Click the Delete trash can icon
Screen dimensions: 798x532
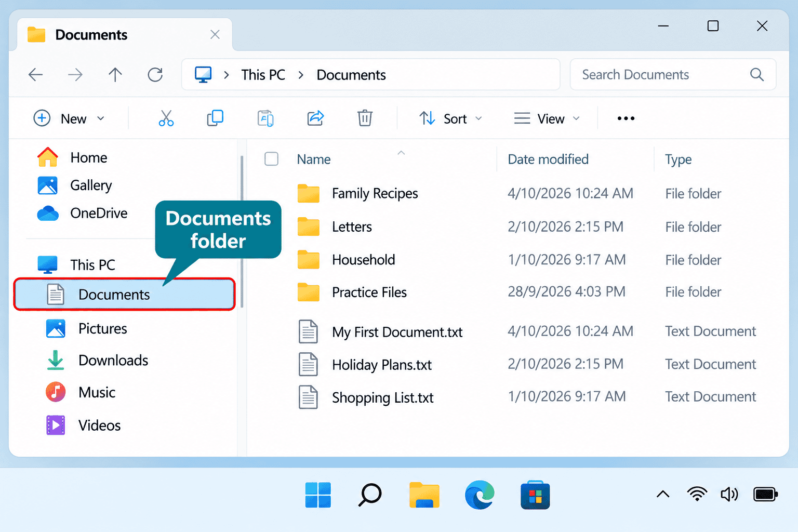[365, 118]
